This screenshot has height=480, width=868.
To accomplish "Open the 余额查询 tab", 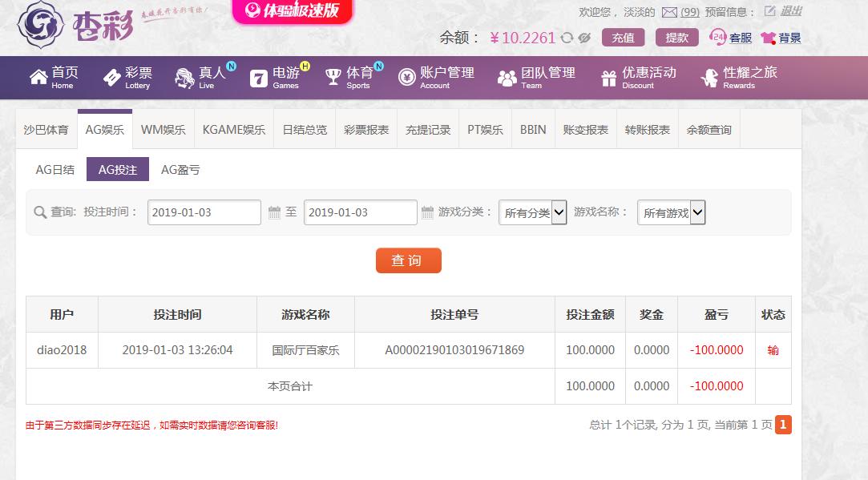I will tap(709, 130).
